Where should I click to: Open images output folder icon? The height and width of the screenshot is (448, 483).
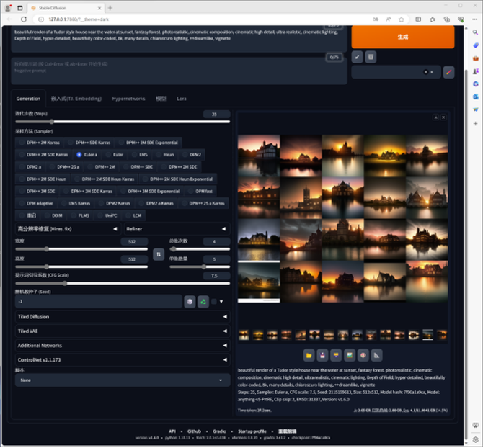pyautogui.click(x=309, y=355)
